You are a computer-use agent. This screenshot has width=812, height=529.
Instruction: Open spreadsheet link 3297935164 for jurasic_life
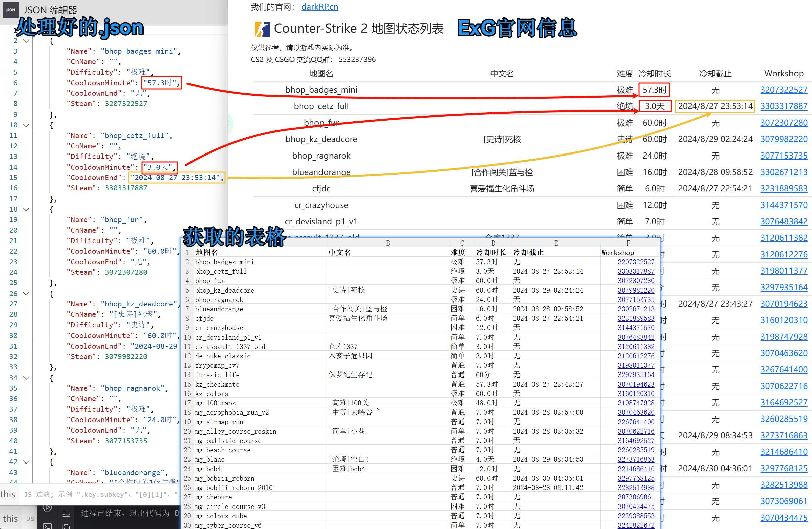click(636, 375)
